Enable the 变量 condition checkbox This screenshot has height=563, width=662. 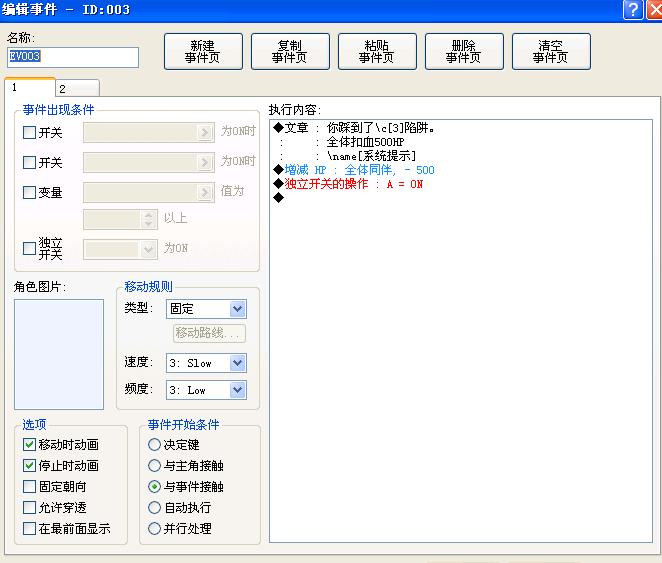tap(29, 192)
